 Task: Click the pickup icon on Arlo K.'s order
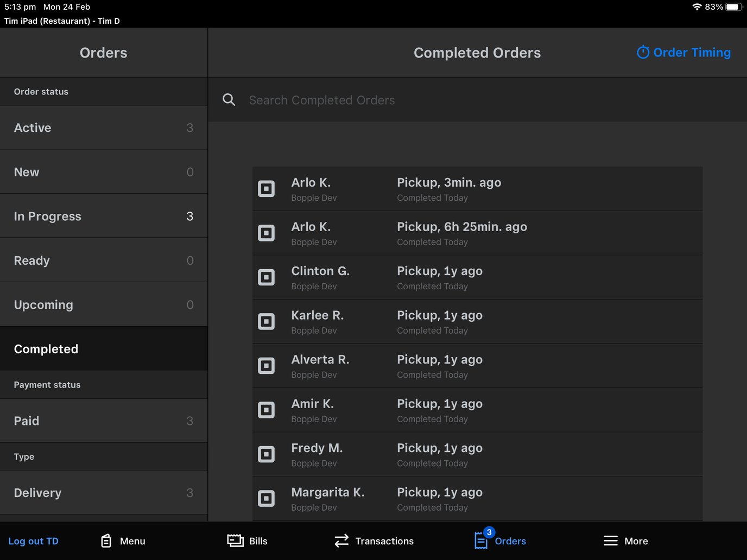pyautogui.click(x=267, y=188)
